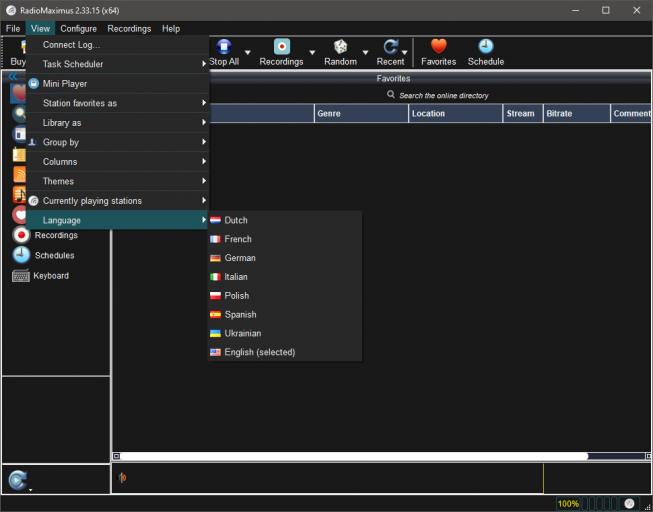Open Favorites heart toolbar icon
Viewport: 653px width, 512px height.
tap(439, 47)
